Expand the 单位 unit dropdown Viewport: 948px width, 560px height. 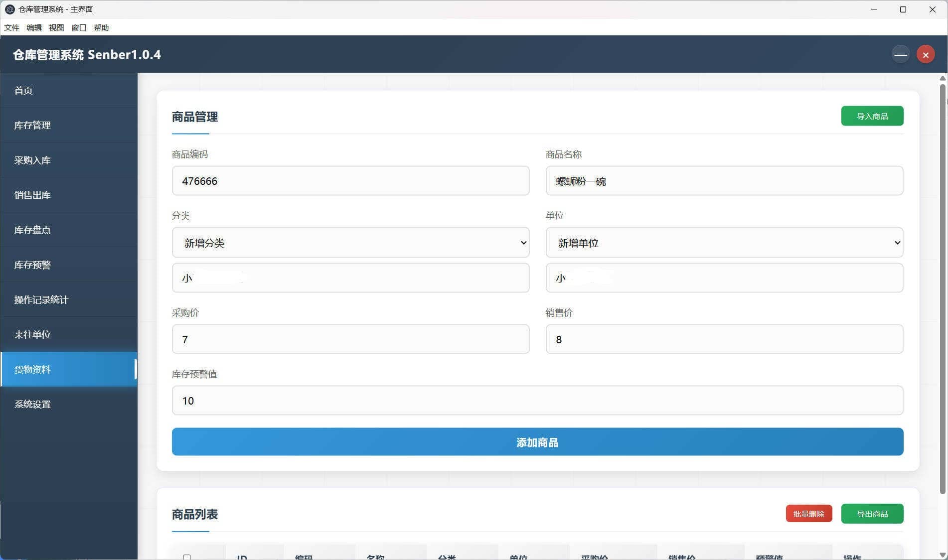pos(724,243)
